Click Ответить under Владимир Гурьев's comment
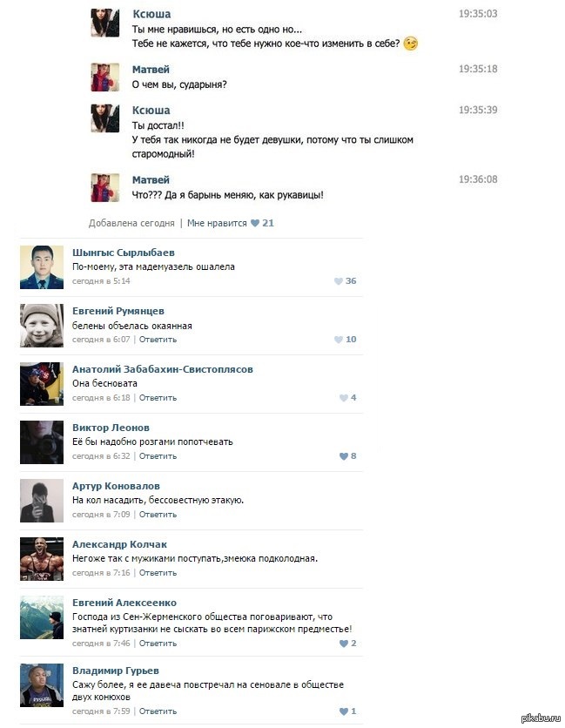 (x=158, y=711)
